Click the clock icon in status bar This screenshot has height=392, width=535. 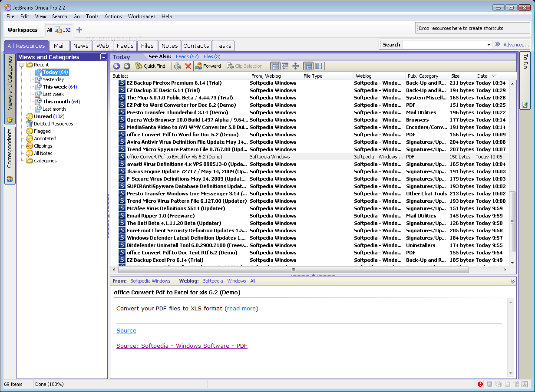coord(525,384)
